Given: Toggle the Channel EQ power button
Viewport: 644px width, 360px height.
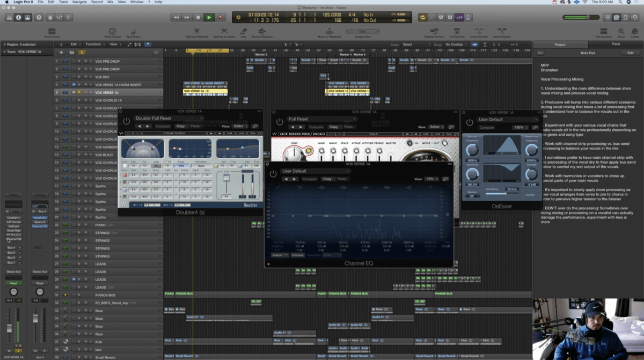Looking at the screenshot, I should 273,174.
